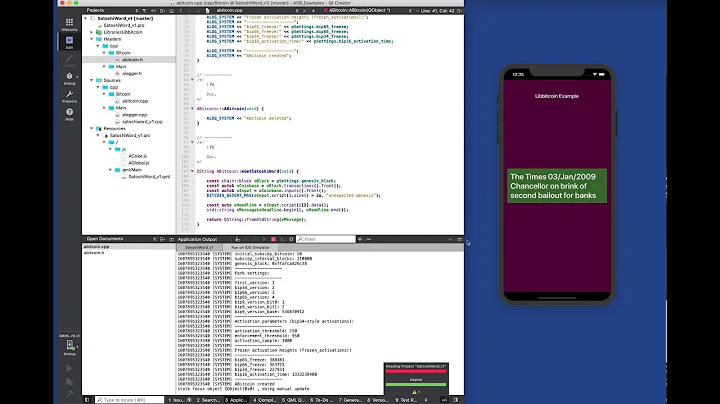Go back in editor navigation history
Viewport: 720px width, 404px height.
(x=181, y=10)
